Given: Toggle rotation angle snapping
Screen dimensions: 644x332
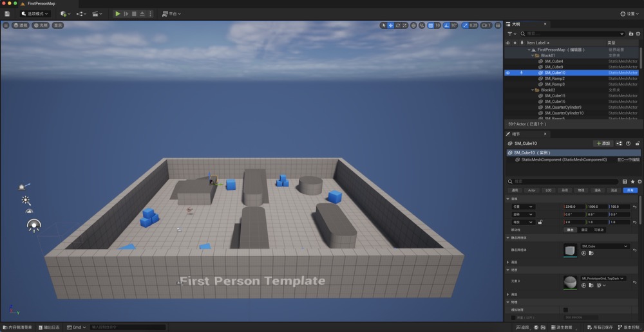Looking at the screenshot, I should [x=446, y=25].
